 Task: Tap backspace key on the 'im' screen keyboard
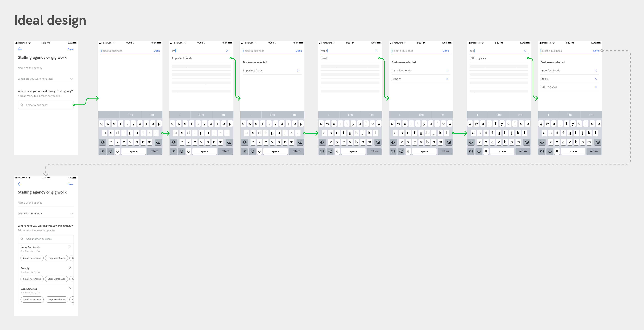coord(229,142)
